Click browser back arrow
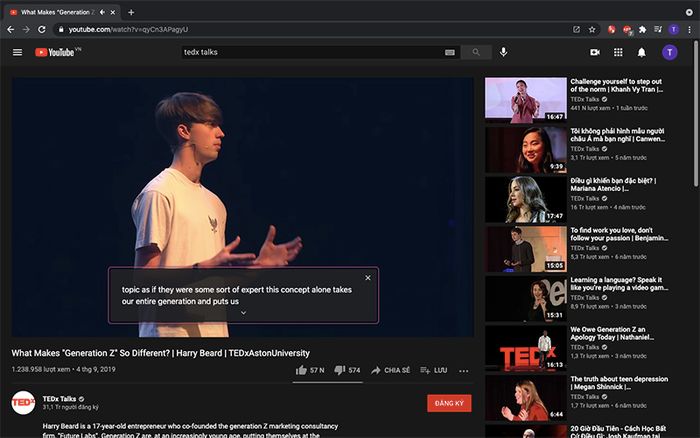Screen dimensions: 700x438 click(x=11, y=29)
